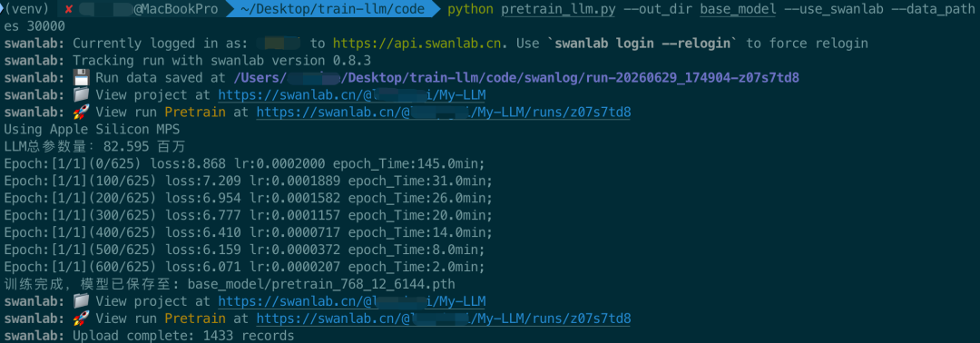This screenshot has height=343, width=980.
Task: Open the My-LLM project link below the saved model line
Action: click(x=352, y=301)
